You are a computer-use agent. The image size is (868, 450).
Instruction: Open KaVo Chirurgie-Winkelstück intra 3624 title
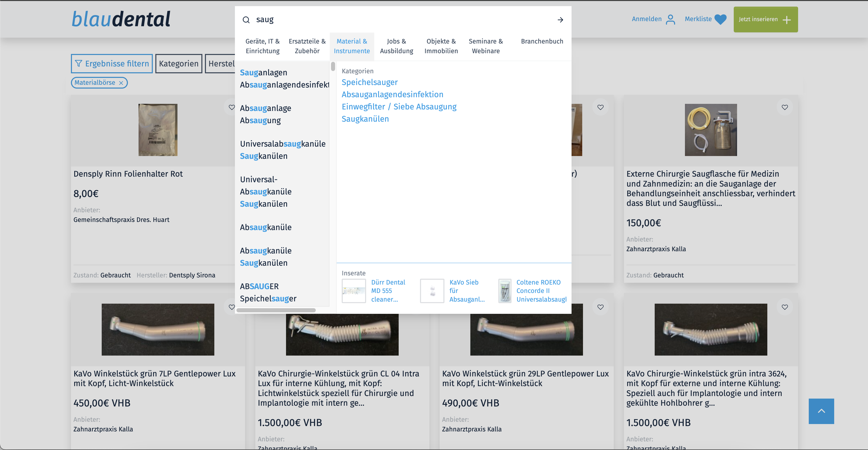(707, 388)
